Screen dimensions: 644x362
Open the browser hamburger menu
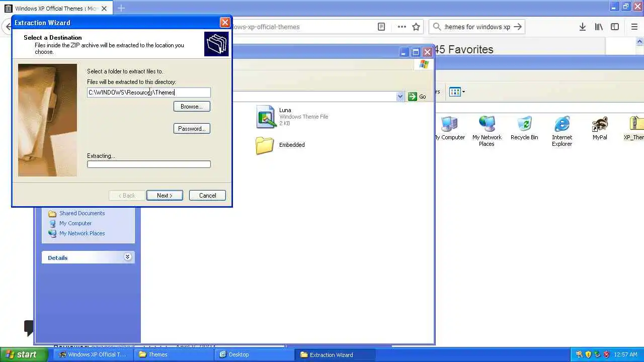(x=634, y=27)
